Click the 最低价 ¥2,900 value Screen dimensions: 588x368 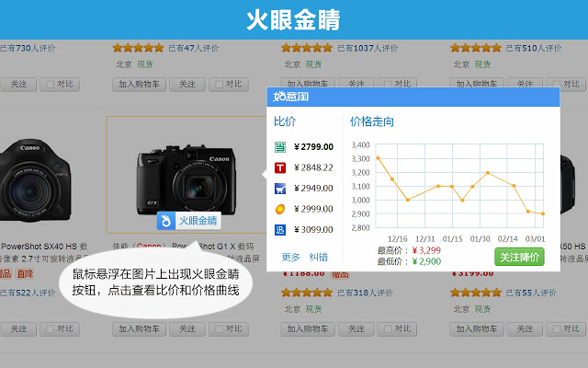coord(426,261)
